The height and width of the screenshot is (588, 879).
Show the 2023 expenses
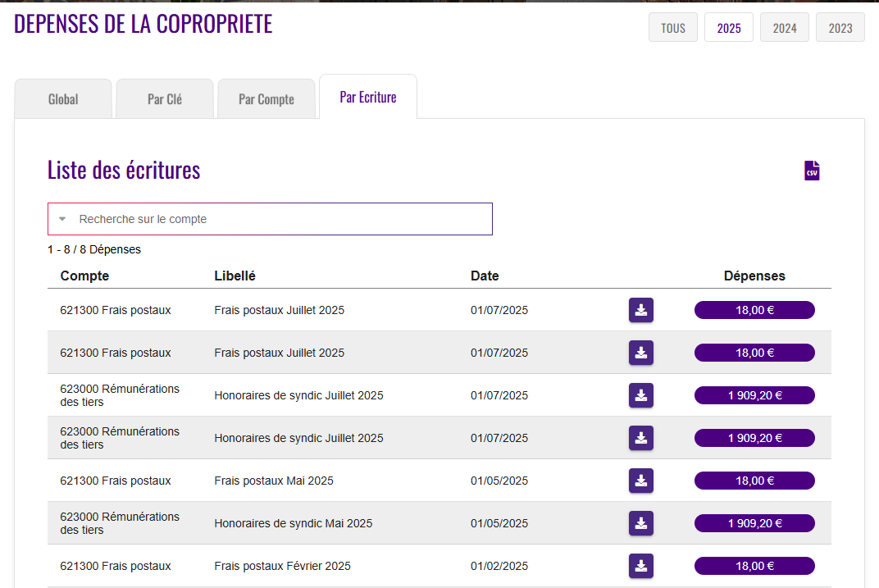point(840,28)
